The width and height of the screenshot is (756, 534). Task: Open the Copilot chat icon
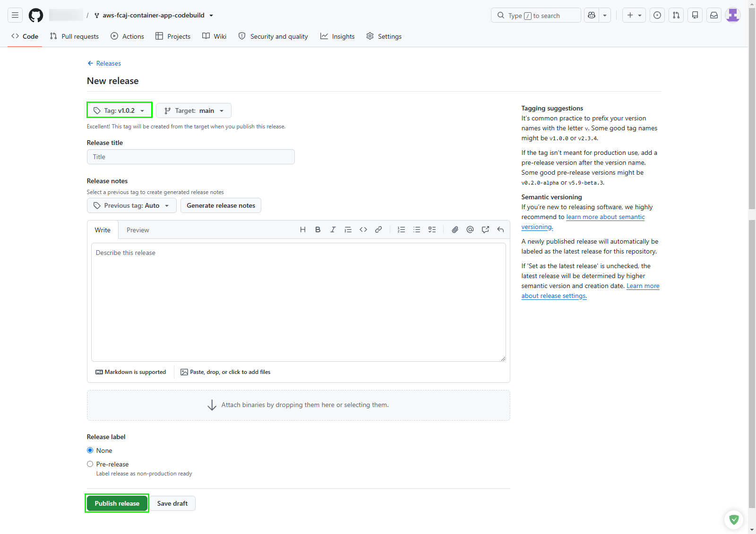(592, 15)
